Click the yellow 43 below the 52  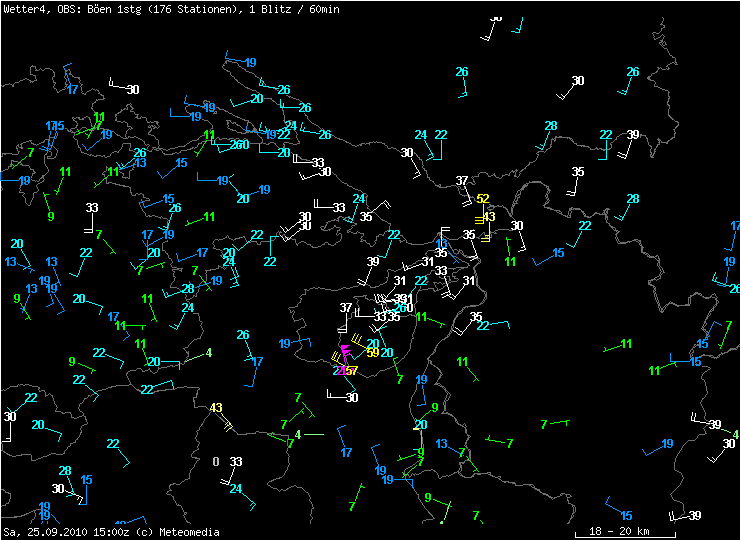point(489,217)
